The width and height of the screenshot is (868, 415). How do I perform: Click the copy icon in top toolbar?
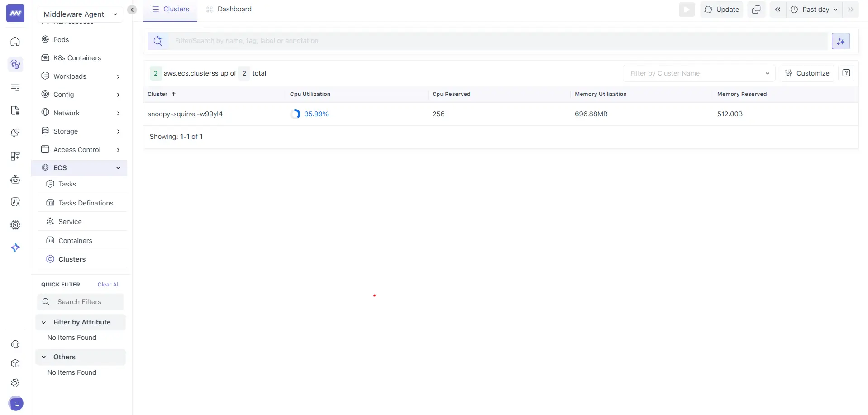756,9
